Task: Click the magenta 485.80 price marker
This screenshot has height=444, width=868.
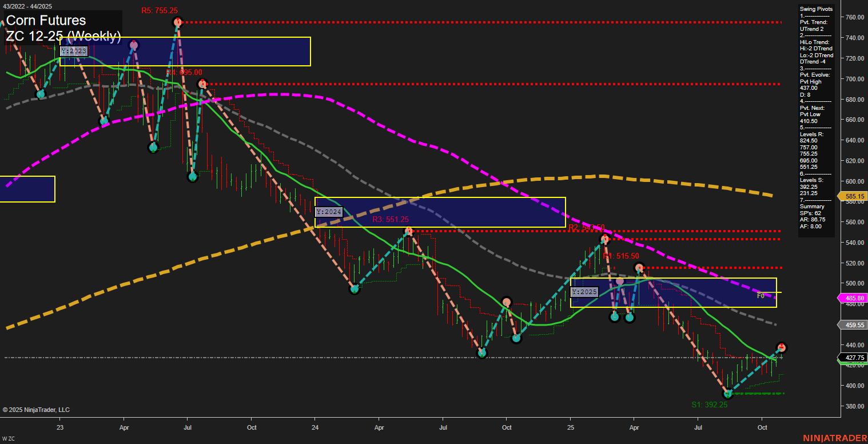Action: (x=852, y=298)
